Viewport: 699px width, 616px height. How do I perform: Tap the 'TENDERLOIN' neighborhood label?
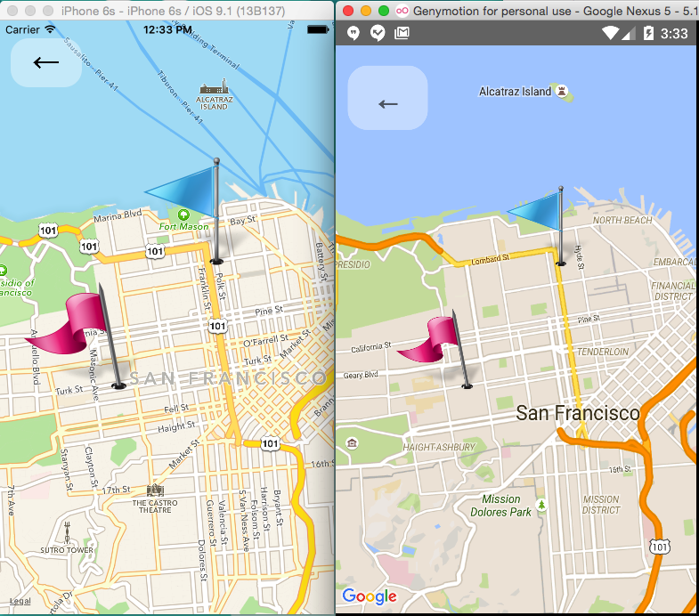point(603,352)
